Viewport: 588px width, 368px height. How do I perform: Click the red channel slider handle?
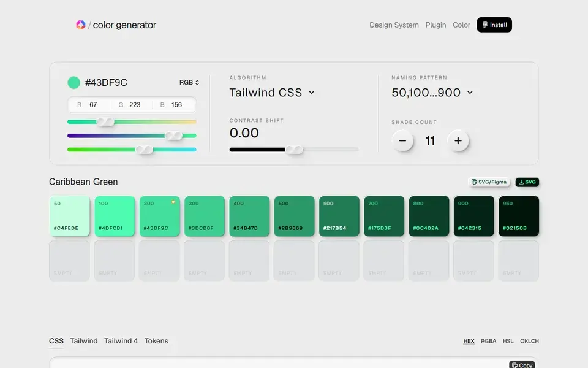pos(105,121)
